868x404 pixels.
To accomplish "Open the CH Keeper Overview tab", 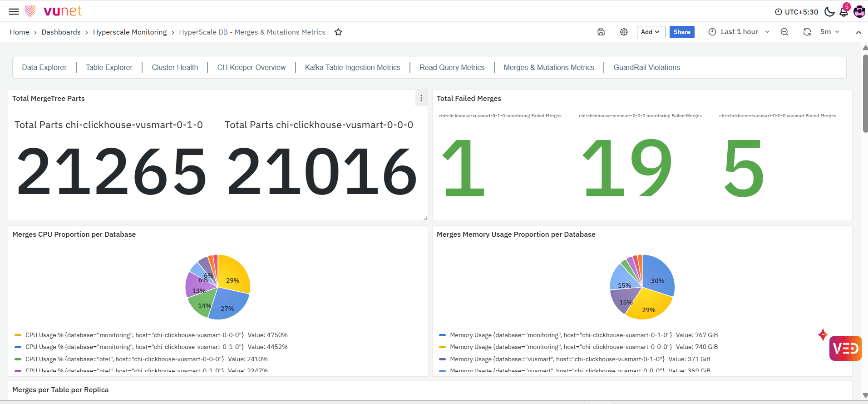I will (x=252, y=67).
